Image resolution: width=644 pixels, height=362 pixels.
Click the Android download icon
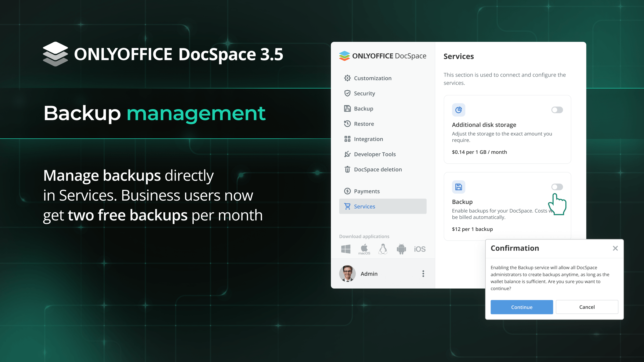(x=401, y=249)
